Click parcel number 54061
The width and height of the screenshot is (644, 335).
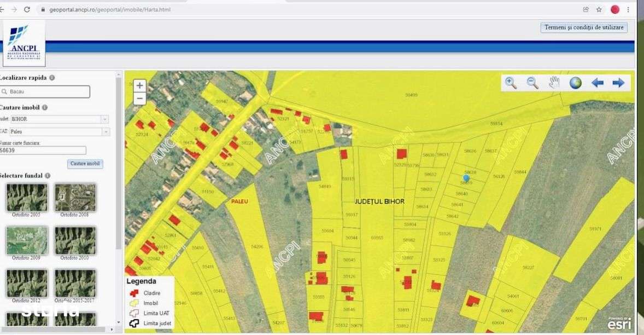513,296
